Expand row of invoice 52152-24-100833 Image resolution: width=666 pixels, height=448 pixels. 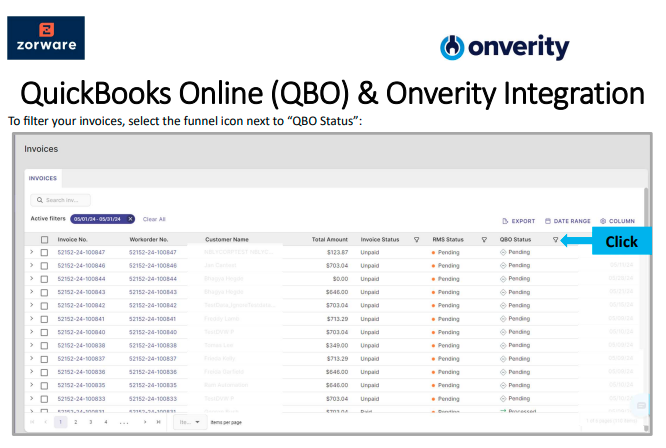pos(31,399)
